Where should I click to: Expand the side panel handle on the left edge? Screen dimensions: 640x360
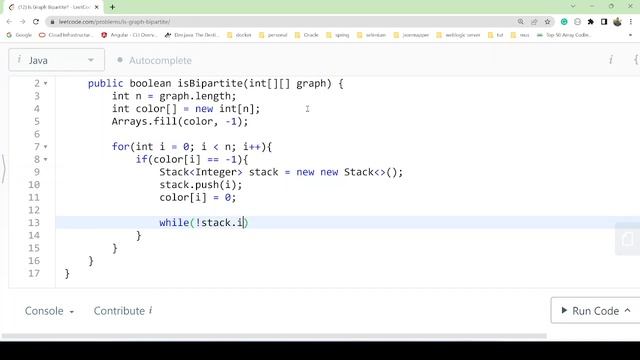point(3,168)
